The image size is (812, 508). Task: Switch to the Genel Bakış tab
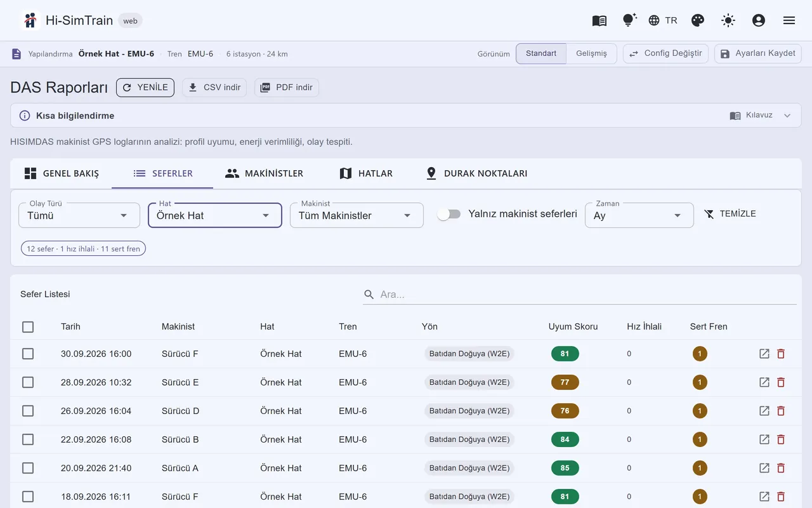pyautogui.click(x=62, y=173)
